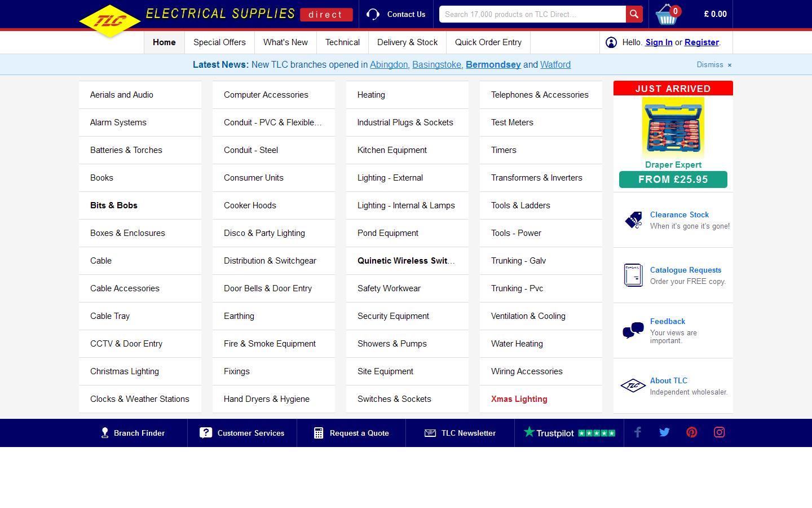Click the Branch Finder pin icon

tap(105, 432)
